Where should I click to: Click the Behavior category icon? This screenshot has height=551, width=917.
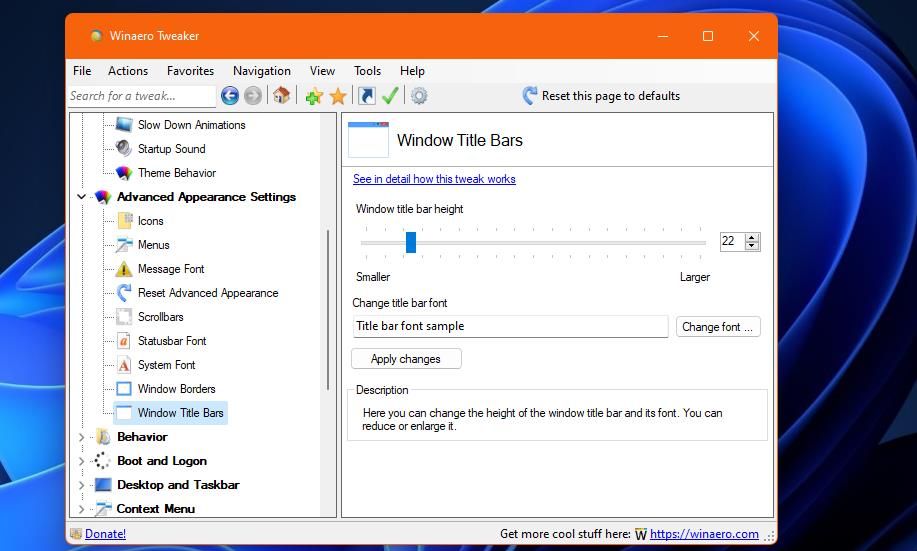[103, 436]
